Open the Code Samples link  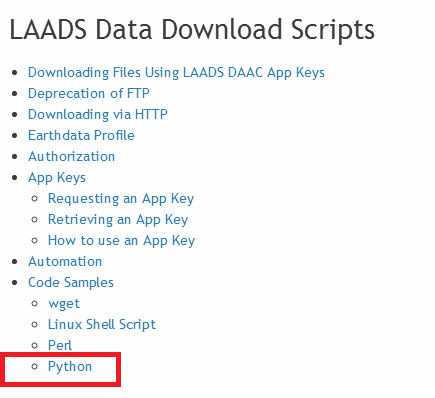71,283
